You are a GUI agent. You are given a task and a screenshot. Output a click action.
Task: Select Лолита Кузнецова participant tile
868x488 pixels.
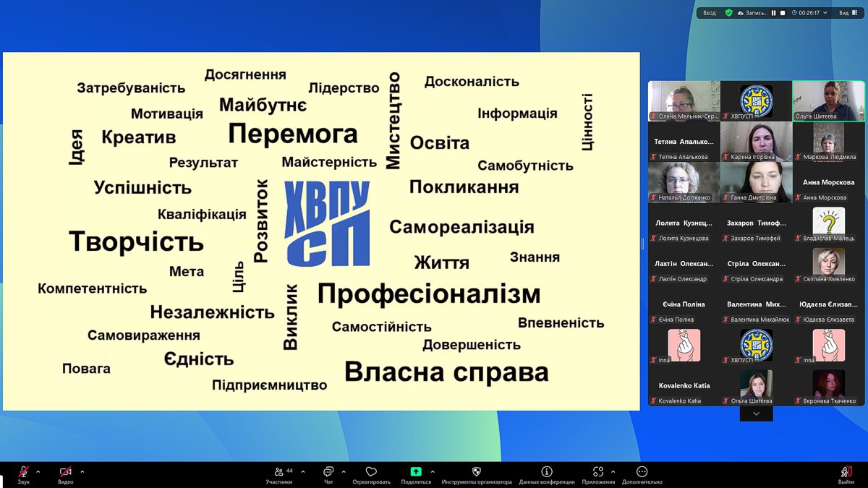point(684,222)
